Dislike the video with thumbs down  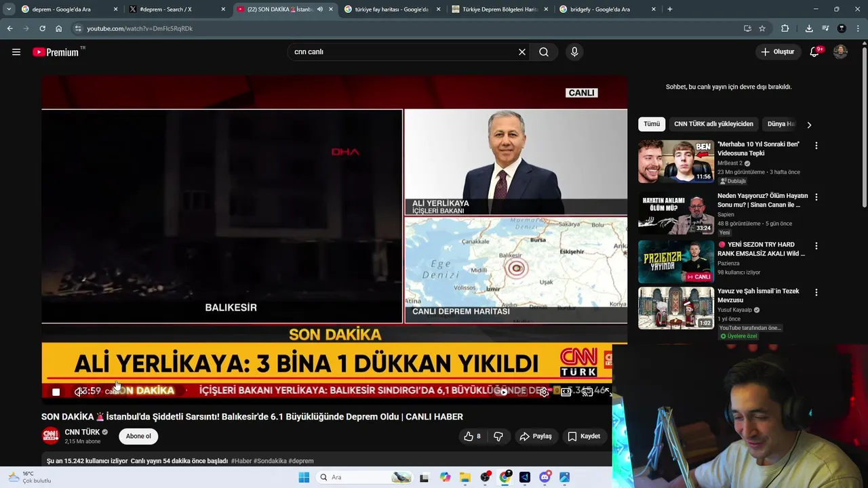point(498,436)
